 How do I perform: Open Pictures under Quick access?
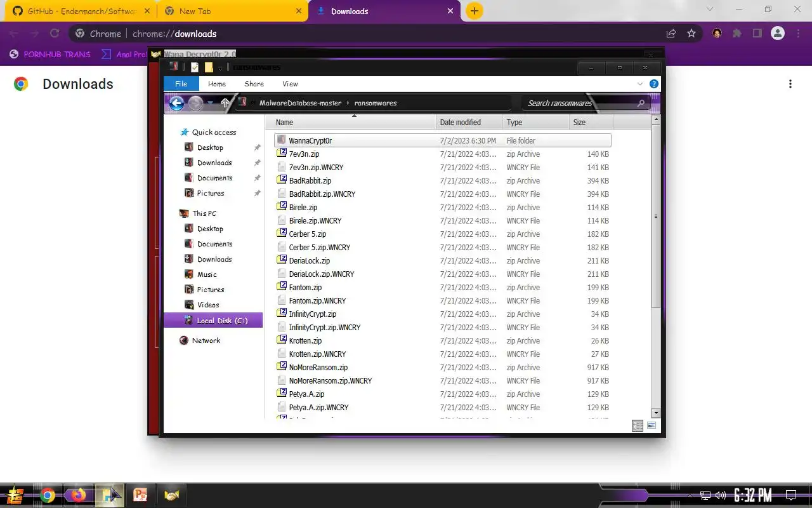[211, 193]
